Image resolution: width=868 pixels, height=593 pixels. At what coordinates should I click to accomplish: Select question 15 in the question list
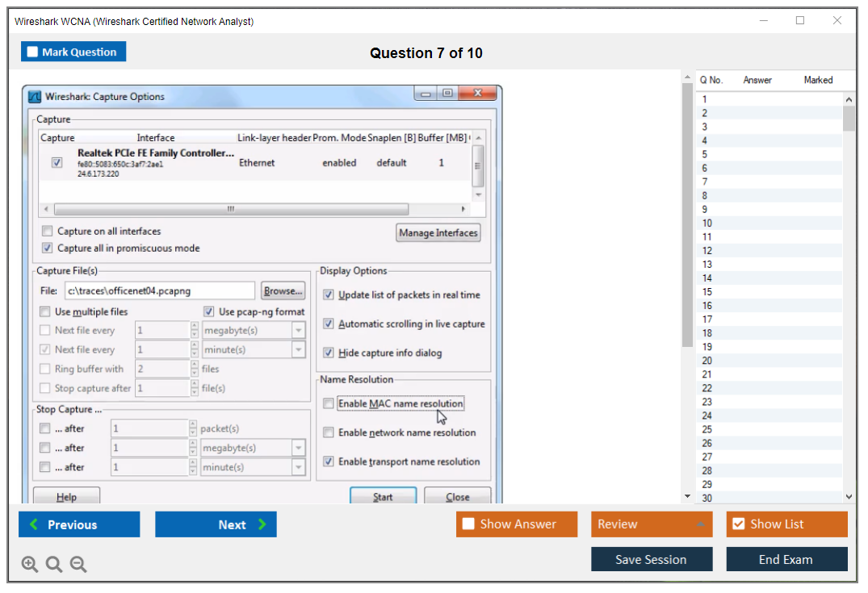pyautogui.click(x=707, y=291)
